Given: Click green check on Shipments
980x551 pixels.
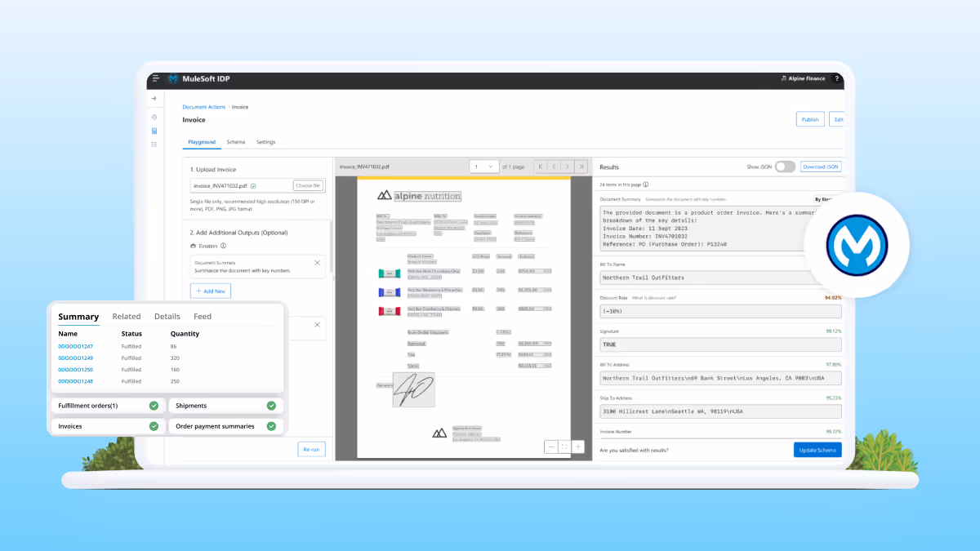Looking at the screenshot, I should click(271, 406).
